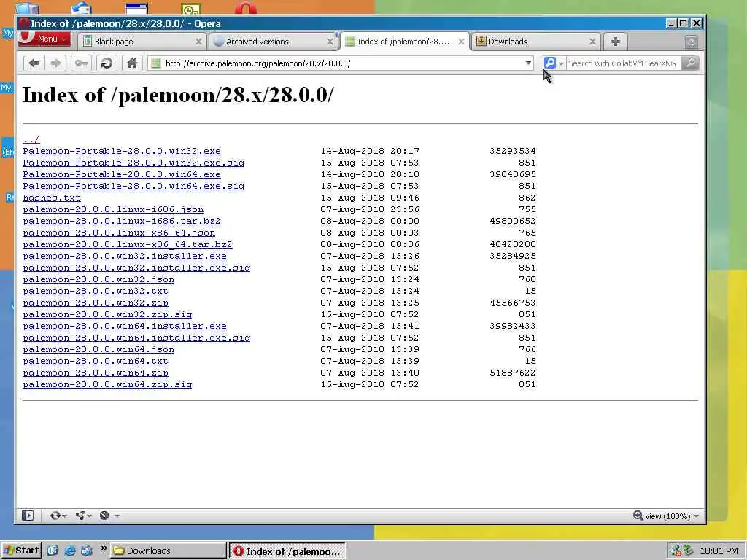Download Palemoon-Portable-28.0.0.win64.exe

(x=122, y=174)
